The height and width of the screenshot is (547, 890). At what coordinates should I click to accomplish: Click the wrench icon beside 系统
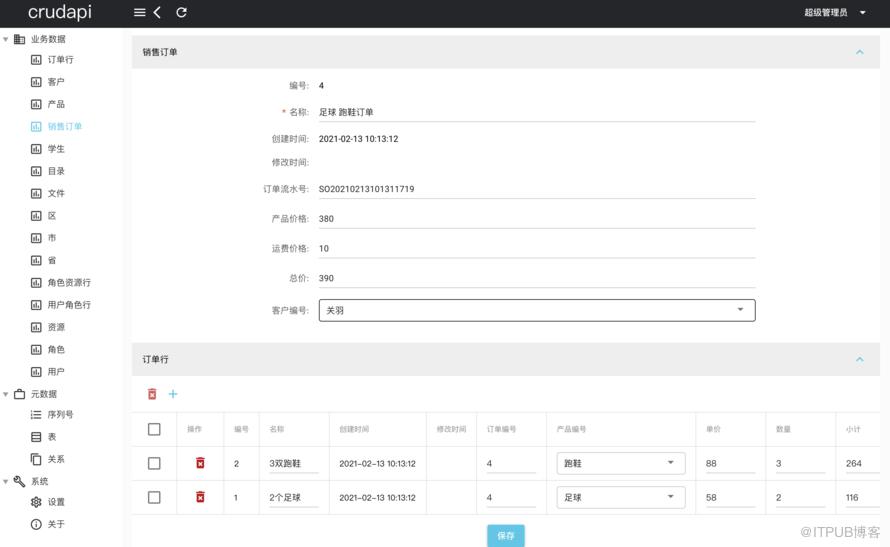coord(19,481)
